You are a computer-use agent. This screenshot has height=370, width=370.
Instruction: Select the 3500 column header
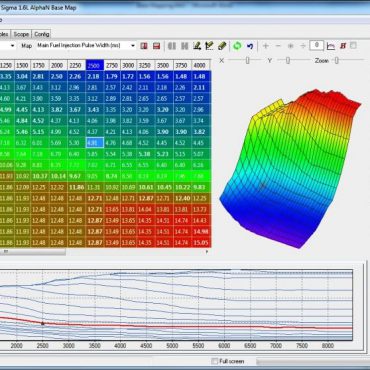coord(164,65)
